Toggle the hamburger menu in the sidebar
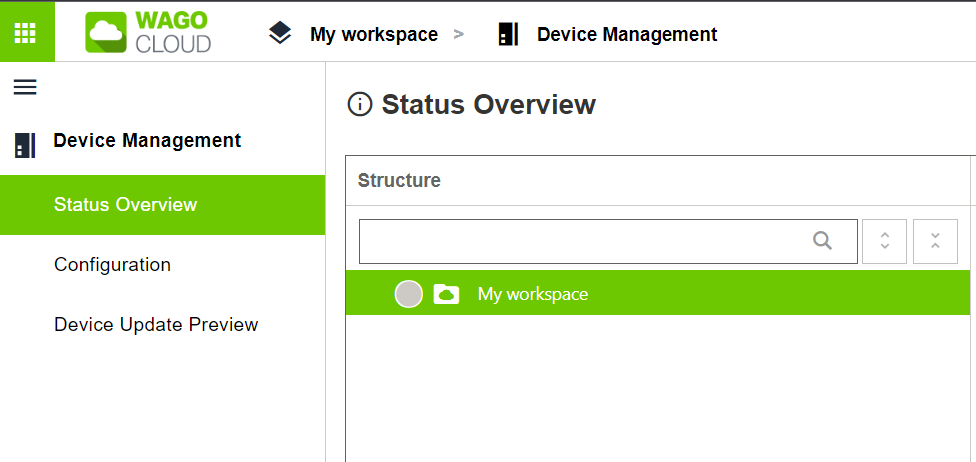The width and height of the screenshot is (976, 462). point(25,87)
